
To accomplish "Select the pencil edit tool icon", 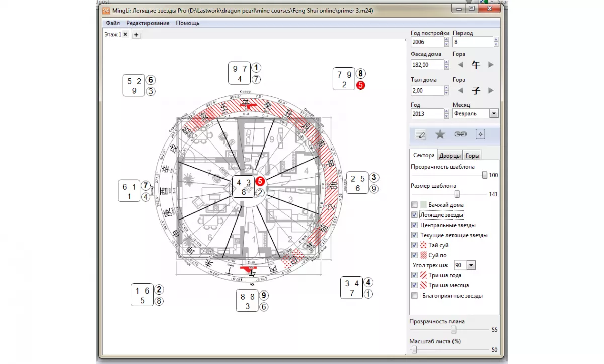I will pos(421,134).
